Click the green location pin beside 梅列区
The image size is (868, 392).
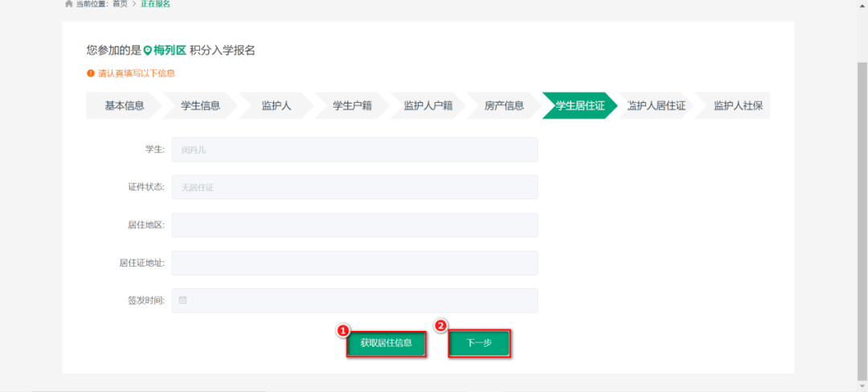[148, 51]
